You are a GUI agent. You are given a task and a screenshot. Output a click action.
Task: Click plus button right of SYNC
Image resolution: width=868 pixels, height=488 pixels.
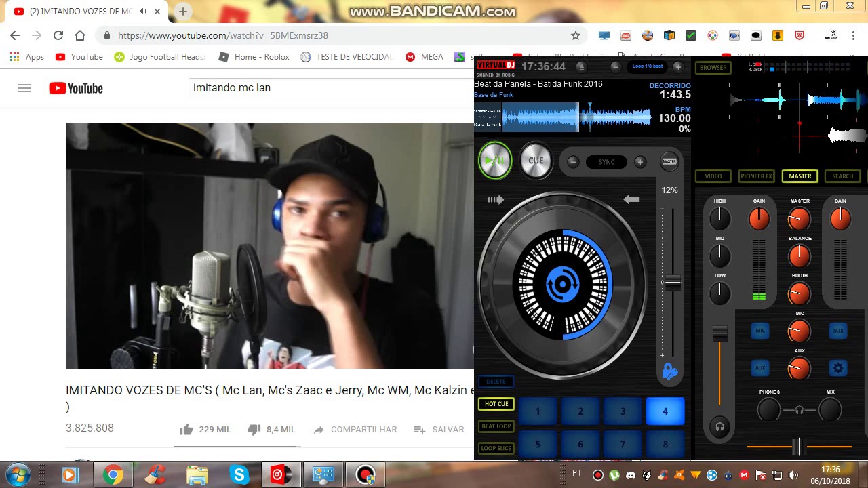tap(639, 162)
